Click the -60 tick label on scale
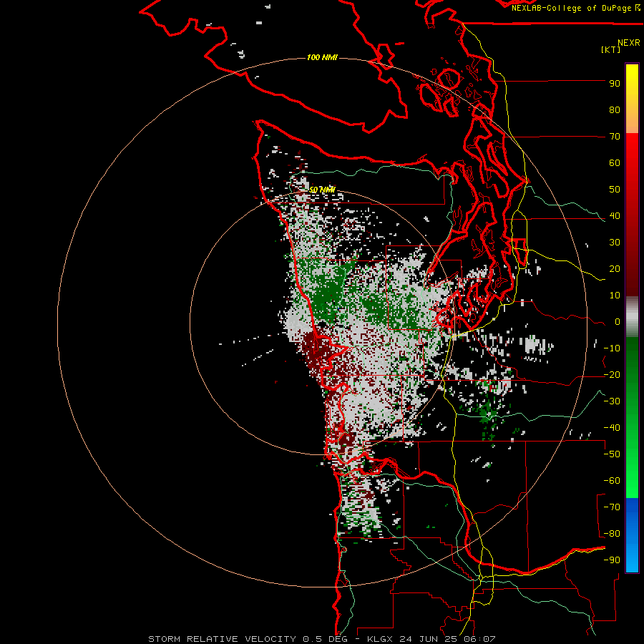 [612, 481]
